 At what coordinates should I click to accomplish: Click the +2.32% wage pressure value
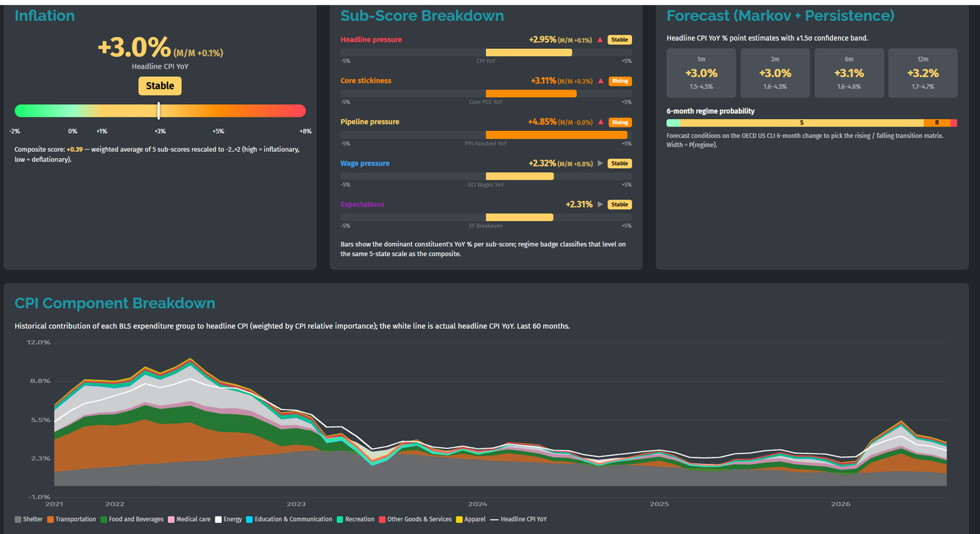coord(542,164)
